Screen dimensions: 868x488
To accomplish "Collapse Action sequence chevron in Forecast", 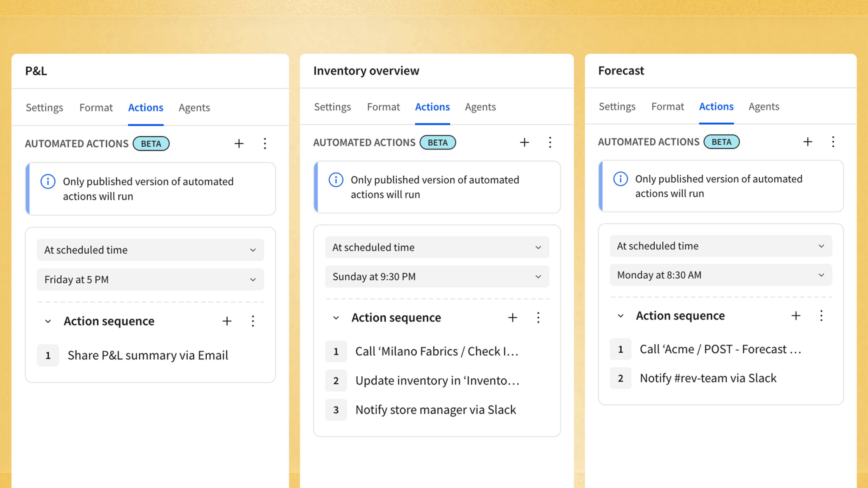I will [620, 316].
